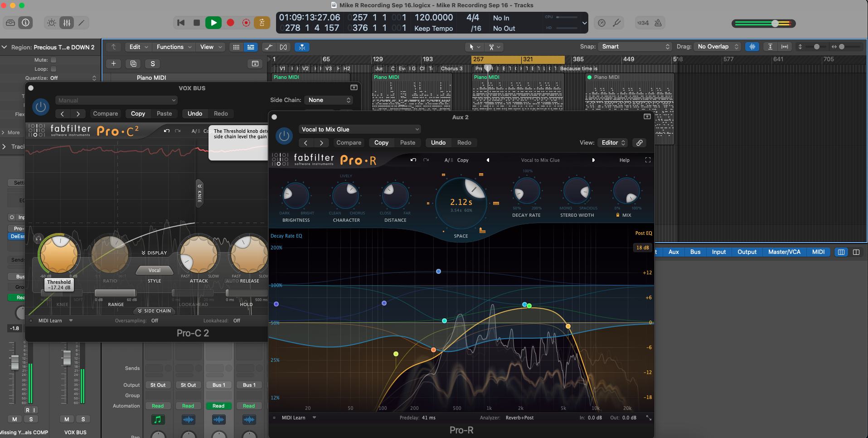Expand the SIDE CHAIN section in Pro-C 2
868x438 pixels.
click(155, 311)
